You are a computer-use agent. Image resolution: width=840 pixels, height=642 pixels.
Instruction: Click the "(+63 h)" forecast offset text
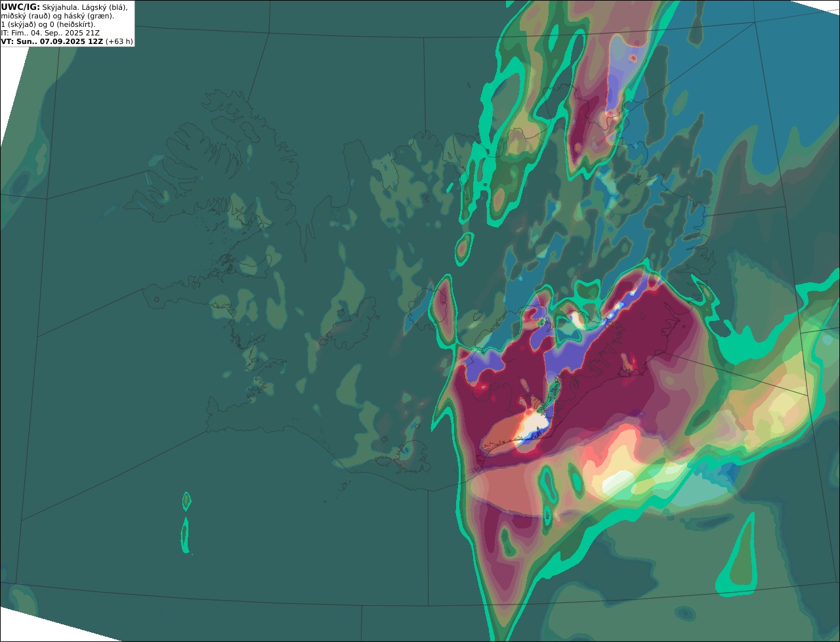(x=119, y=41)
